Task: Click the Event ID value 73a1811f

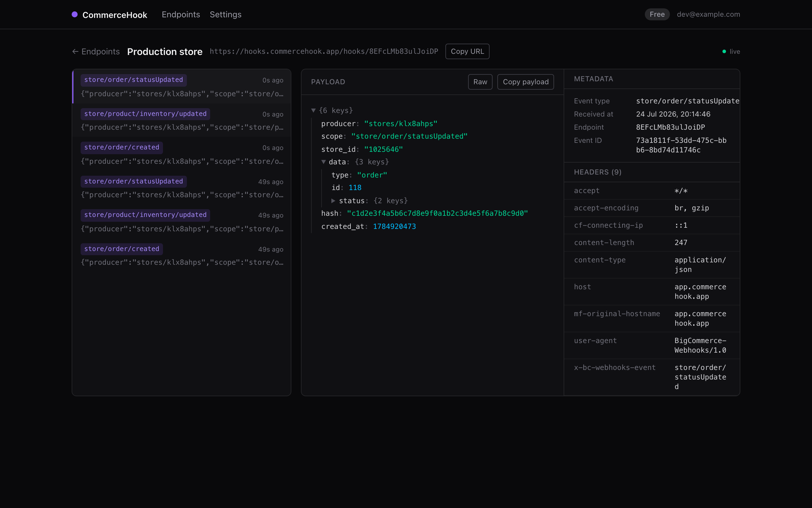Action: click(681, 145)
